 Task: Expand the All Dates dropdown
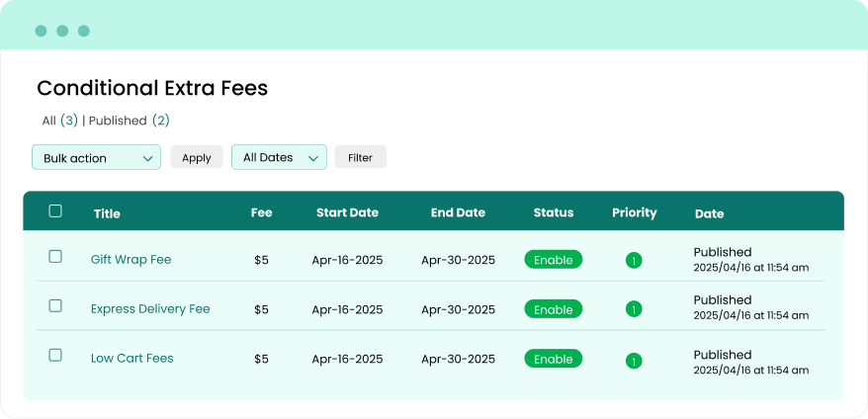[x=279, y=157]
